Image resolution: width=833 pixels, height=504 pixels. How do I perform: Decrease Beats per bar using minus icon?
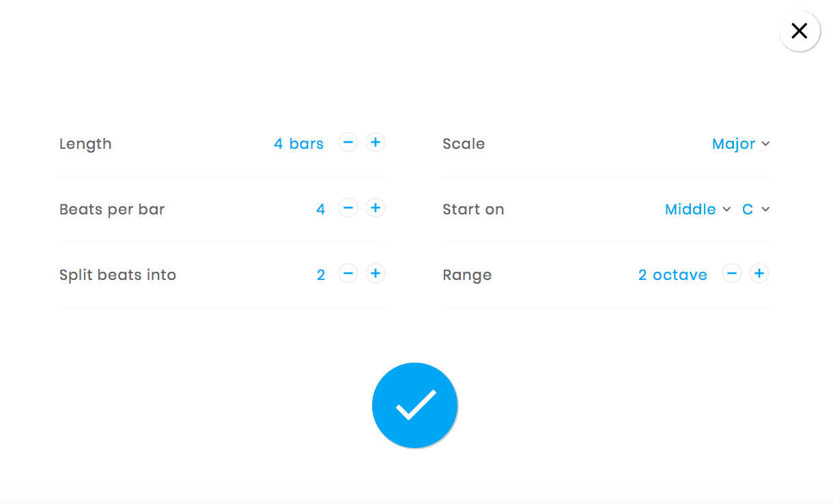pos(348,208)
